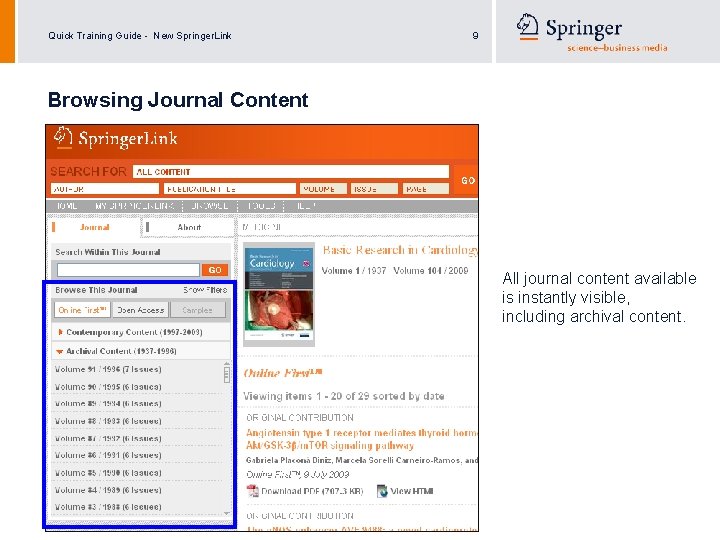Click Home in the navigation bar
The image size is (720, 540).
(66, 206)
